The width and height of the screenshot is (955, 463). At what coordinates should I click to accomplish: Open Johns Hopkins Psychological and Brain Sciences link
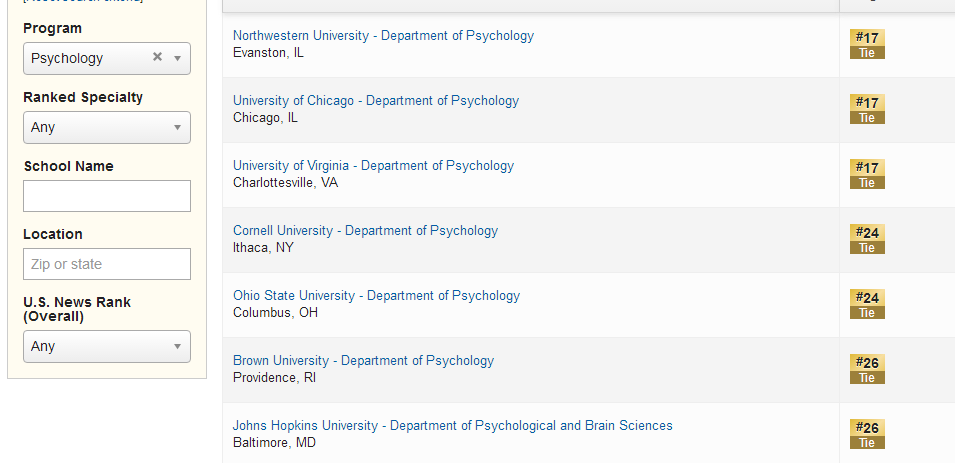[453, 426]
